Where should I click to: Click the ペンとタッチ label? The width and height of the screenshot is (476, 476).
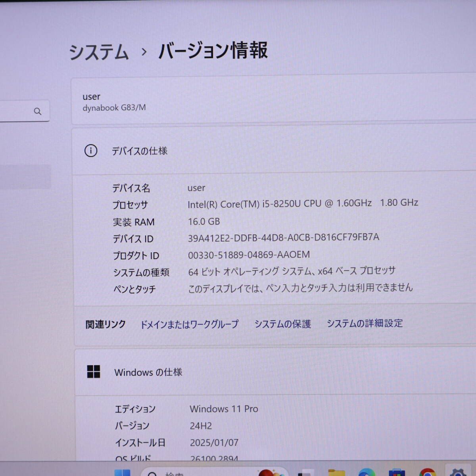point(134,290)
